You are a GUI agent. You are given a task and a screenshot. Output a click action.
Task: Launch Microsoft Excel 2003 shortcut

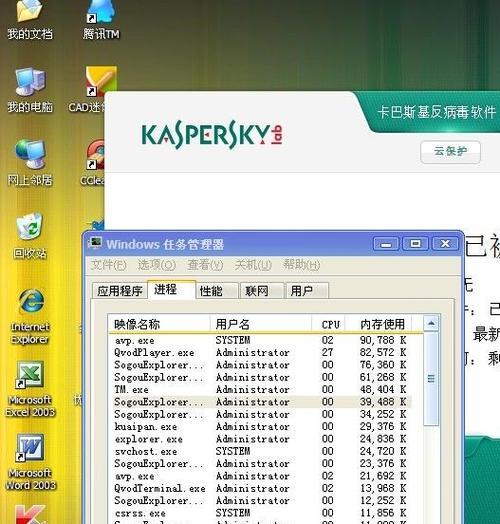(x=30, y=389)
